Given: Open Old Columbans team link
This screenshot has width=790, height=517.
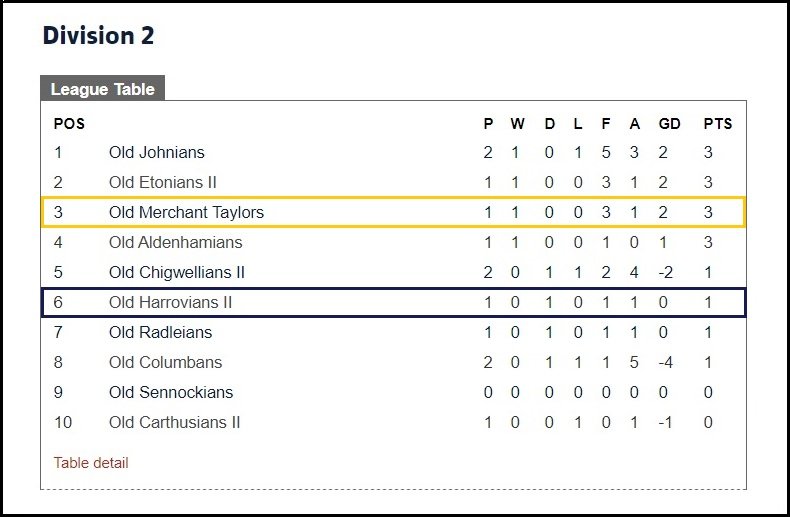Looking at the screenshot, I should point(165,362).
